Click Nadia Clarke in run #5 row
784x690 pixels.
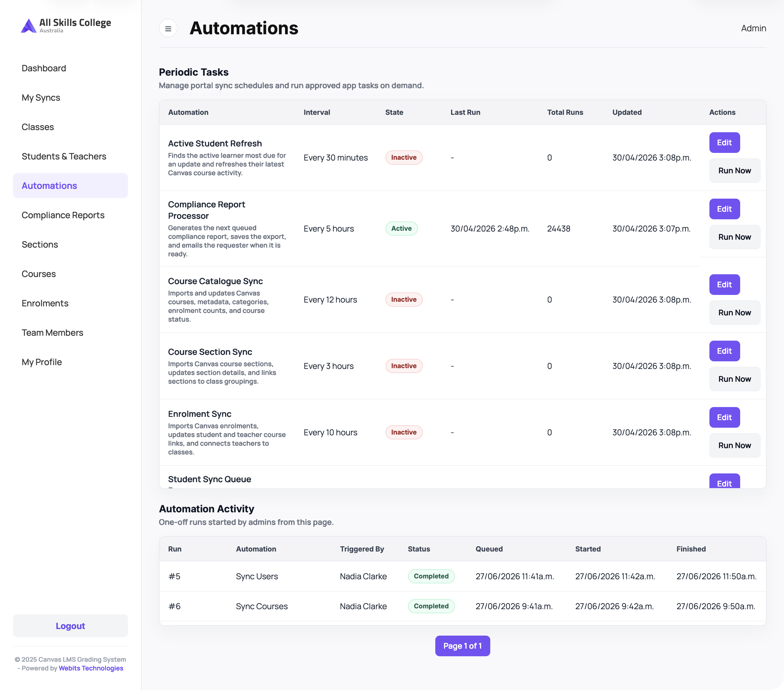[363, 577]
